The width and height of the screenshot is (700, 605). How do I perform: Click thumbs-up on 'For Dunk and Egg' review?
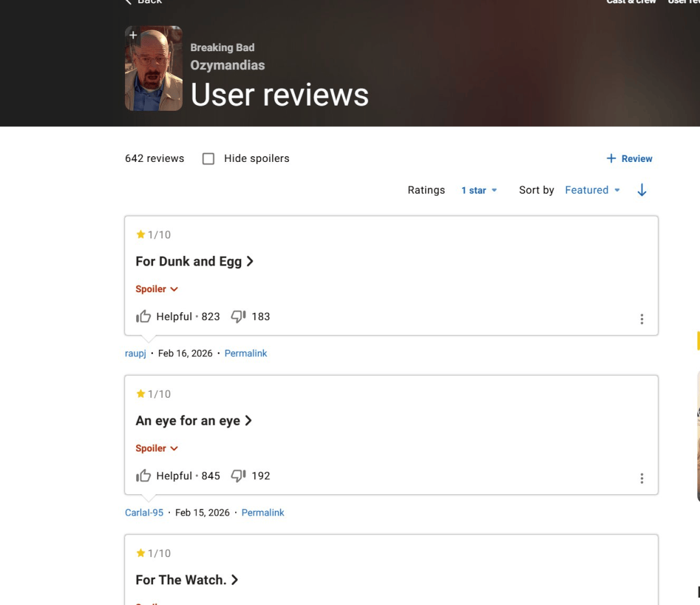click(143, 317)
